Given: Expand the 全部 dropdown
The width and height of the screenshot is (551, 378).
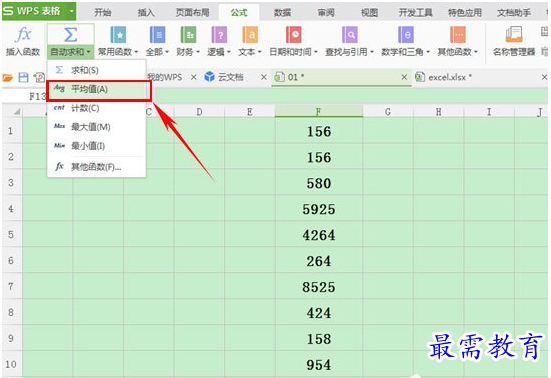Looking at the screenshot, I should tap(167, 52).
